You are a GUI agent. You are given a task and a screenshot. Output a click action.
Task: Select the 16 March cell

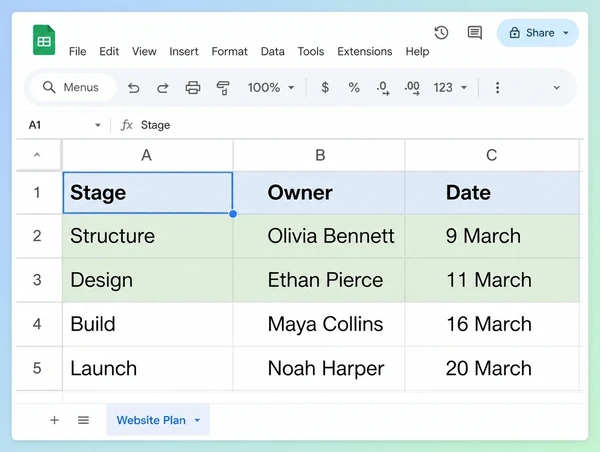tap(492, 324)
